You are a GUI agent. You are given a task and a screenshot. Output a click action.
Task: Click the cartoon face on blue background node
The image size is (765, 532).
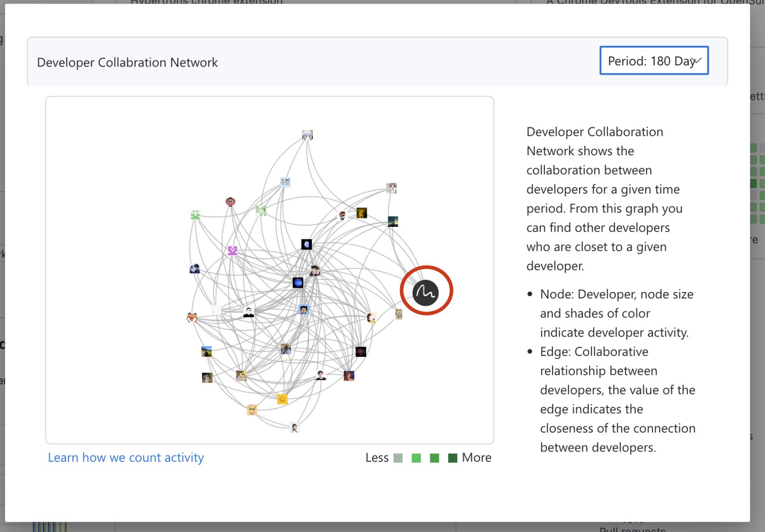[304, 310]
